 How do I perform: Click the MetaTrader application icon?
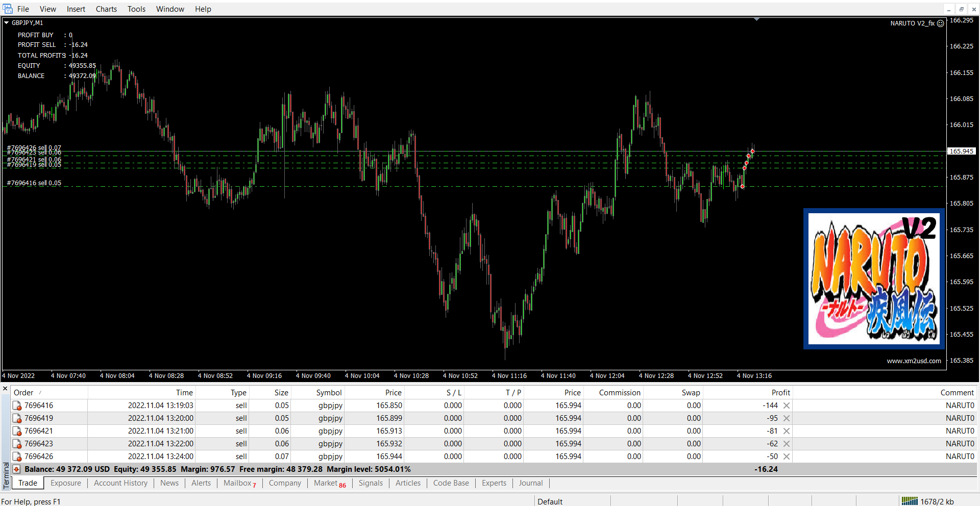7,9
